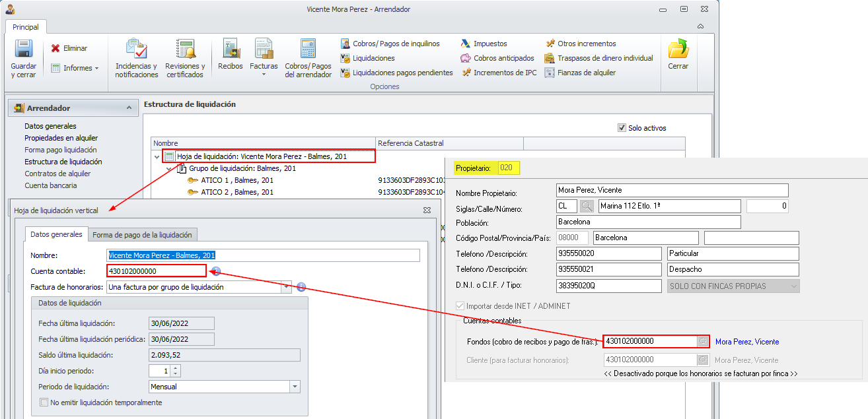This screenshot has height=419, width=868.
Task: Open the Recibos icon
Action: [231, 50]
